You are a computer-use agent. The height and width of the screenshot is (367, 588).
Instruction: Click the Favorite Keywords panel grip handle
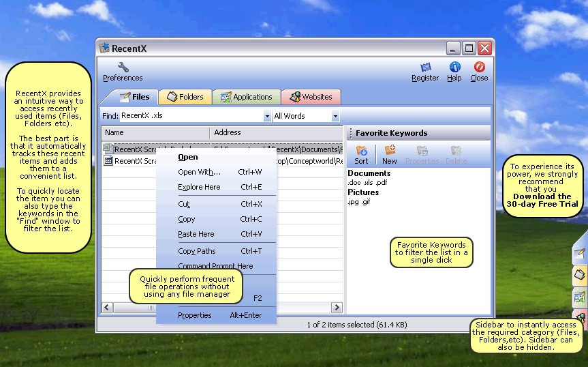[351, 133]
